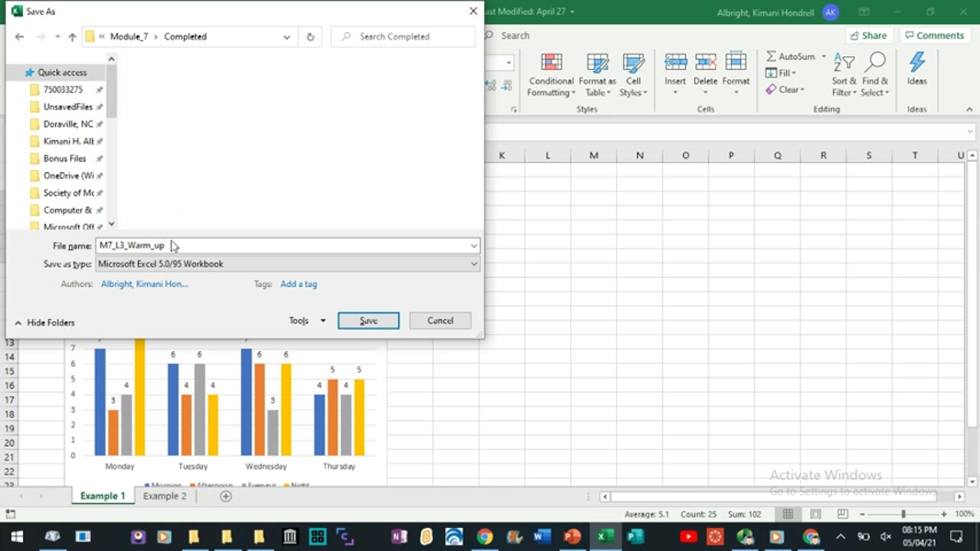Open Conditional Formatting in Excel ribbon
The image size is (980, 551).
tap(550, 75)
